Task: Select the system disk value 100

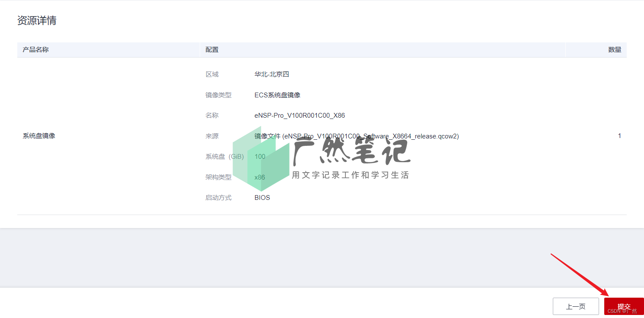Action: pyautogui.click(x=260, y=157)
